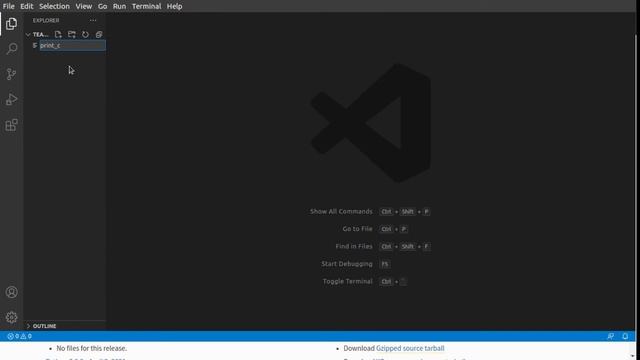Screen dimensions: 640x360
Task: Click the New Folder icon in Explorer
Action: tap(72, 34)
